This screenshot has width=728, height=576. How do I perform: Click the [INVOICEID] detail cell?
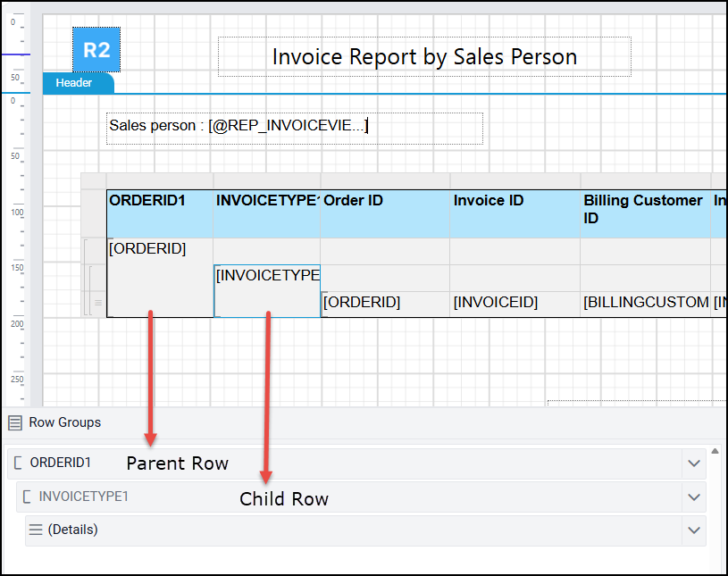coord(515,303)
